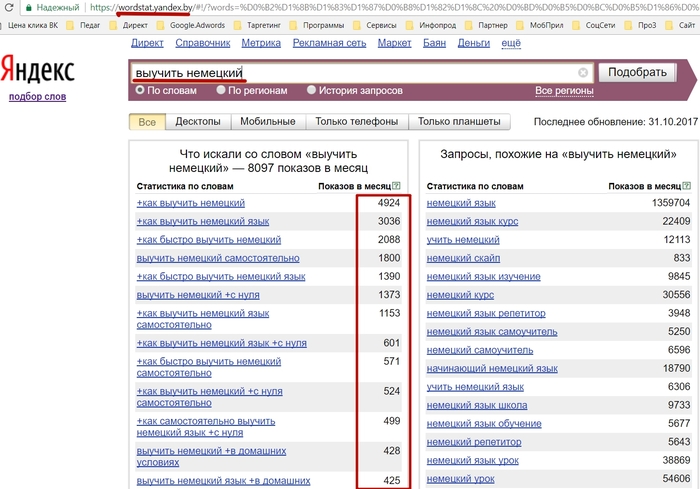Open the Директ top navigation link

147,43
